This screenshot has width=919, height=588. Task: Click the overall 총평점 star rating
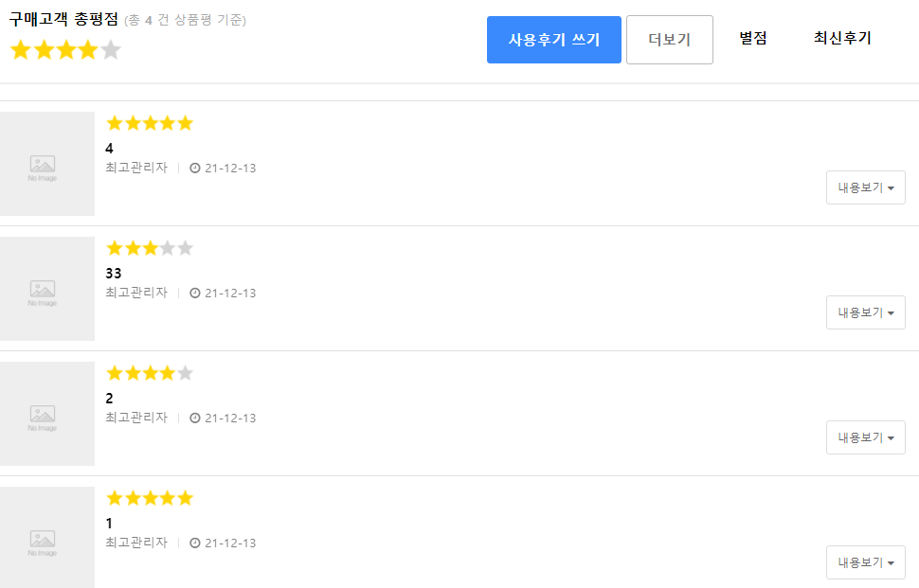coord(65,50)
